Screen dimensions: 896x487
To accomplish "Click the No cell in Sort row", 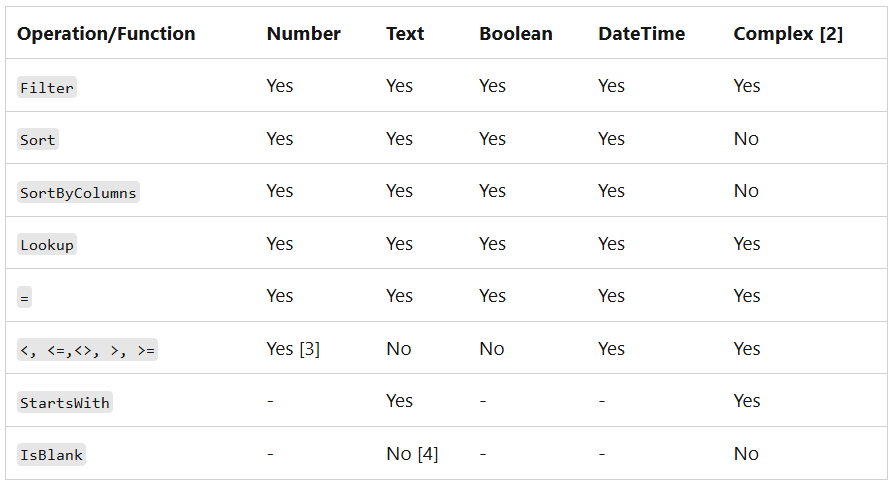I will [746, 139].
